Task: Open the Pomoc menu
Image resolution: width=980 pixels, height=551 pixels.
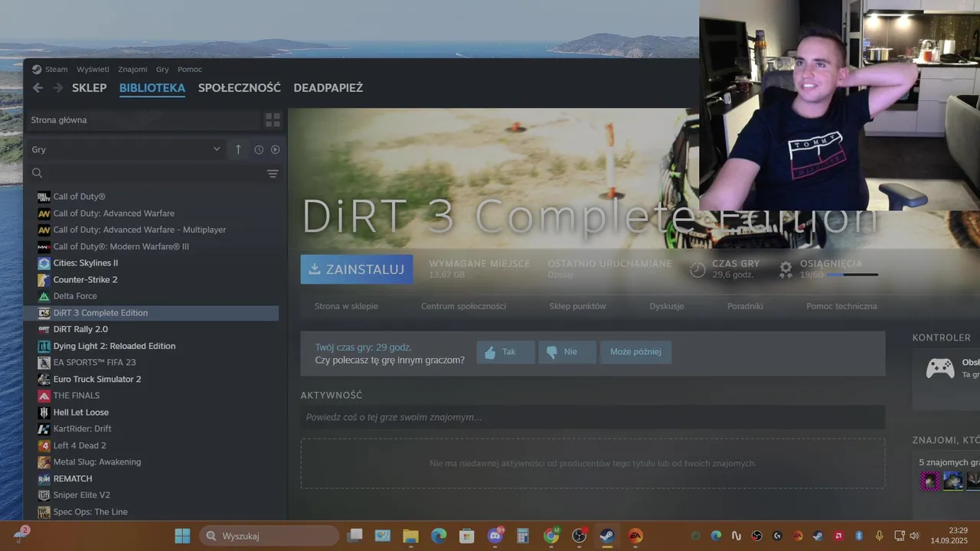Action: tap(190, 69)
